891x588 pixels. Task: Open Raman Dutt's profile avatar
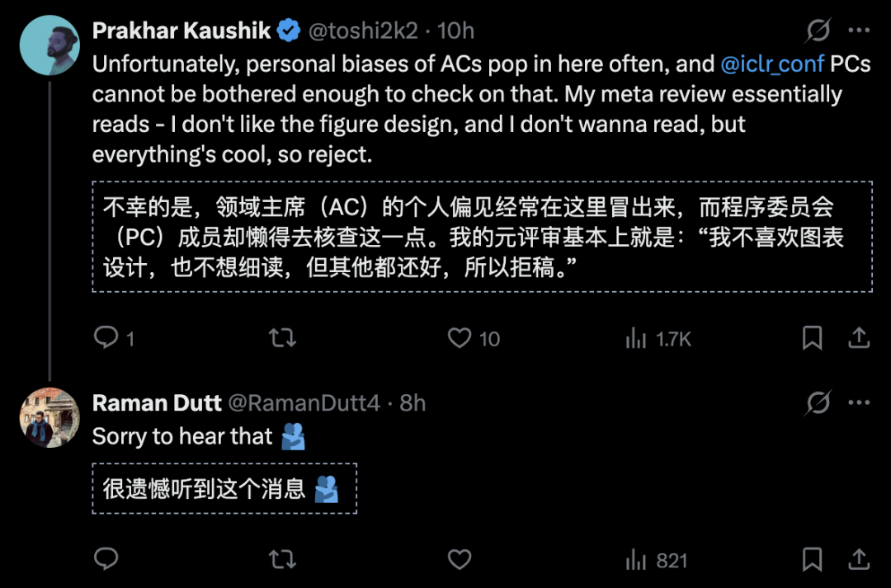click(x=49, y=417)
